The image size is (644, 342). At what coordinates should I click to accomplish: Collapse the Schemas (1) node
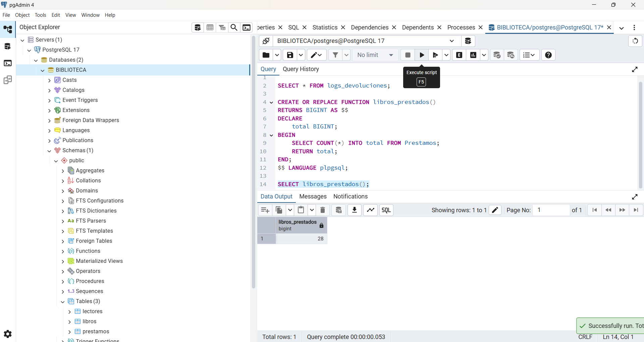tap(49, 151)
